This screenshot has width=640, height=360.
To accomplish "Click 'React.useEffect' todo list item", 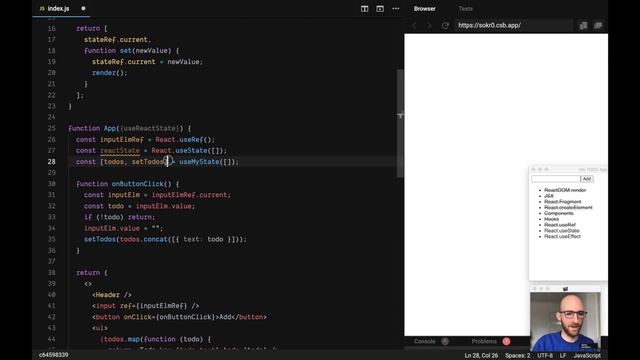I will point(562,236).
